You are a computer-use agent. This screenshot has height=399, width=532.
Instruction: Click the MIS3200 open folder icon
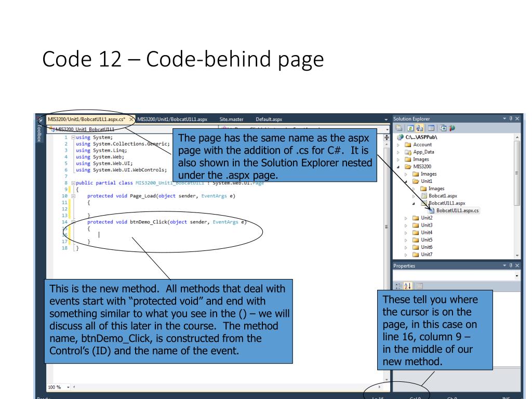[x=408, y=167]
